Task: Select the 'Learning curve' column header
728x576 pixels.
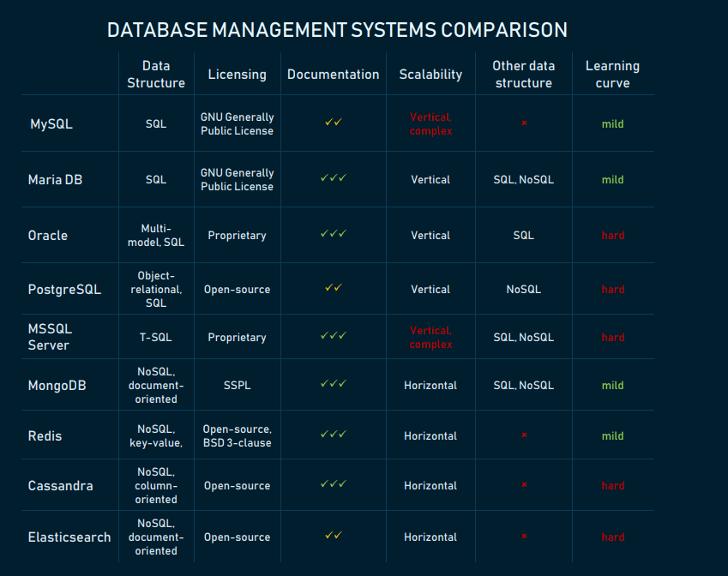Action: [613, 75]
